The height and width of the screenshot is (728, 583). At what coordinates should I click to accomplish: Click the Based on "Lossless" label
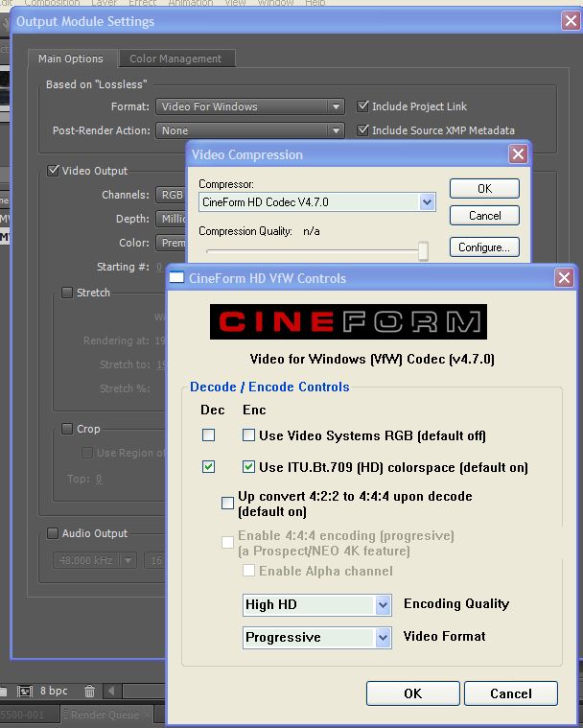(x=97, y=84)
